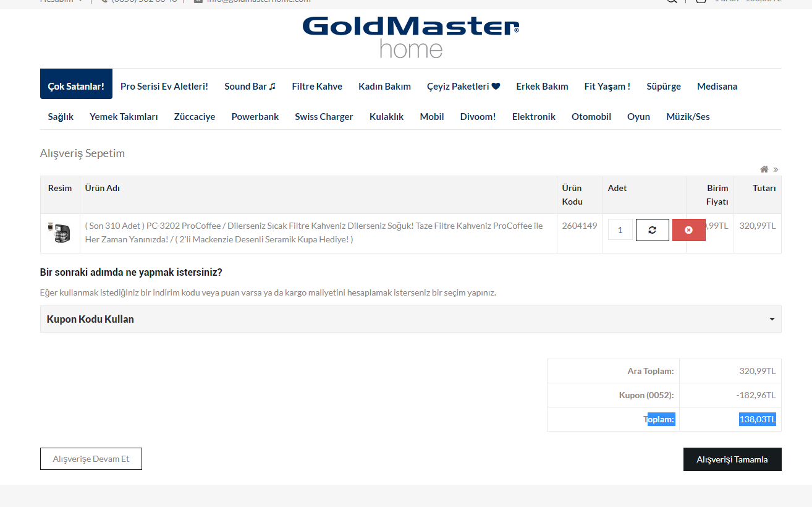
Task: Expand the Kupon Kodu Kullan section
Action: (x=411, y=319)
